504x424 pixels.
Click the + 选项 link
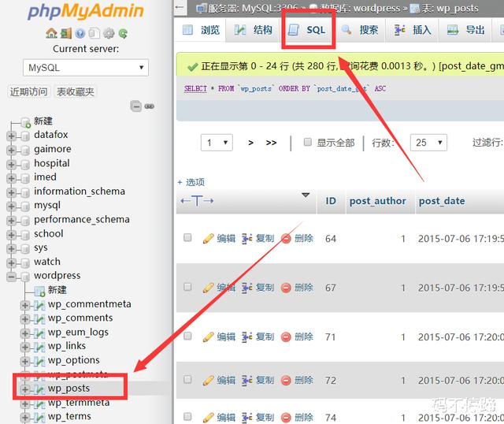click(191, 182)
